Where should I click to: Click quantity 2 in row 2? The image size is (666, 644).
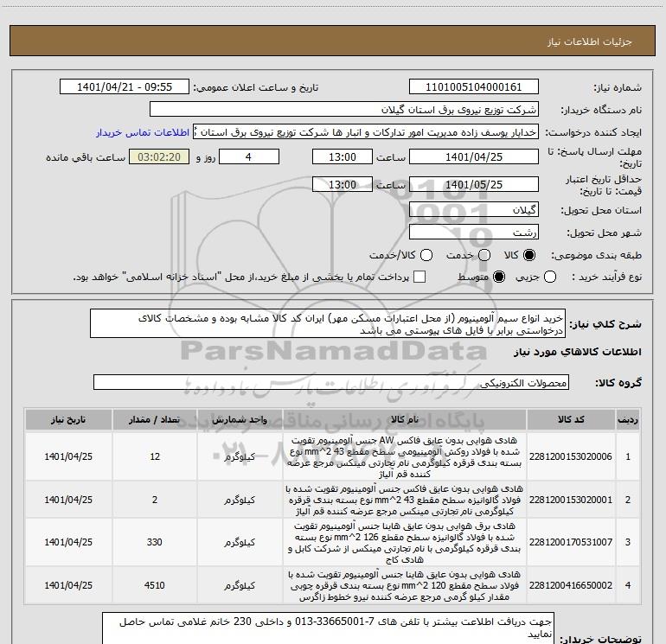pyautogui.click(x=155, y=500)
